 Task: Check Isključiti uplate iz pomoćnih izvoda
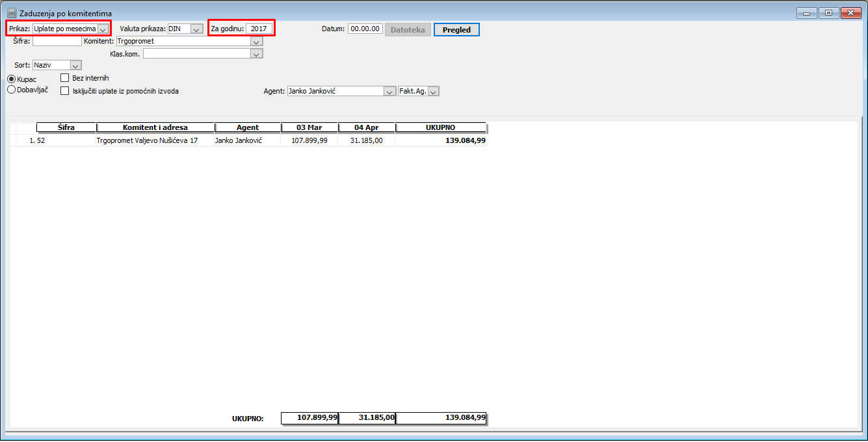click(64, 91)
